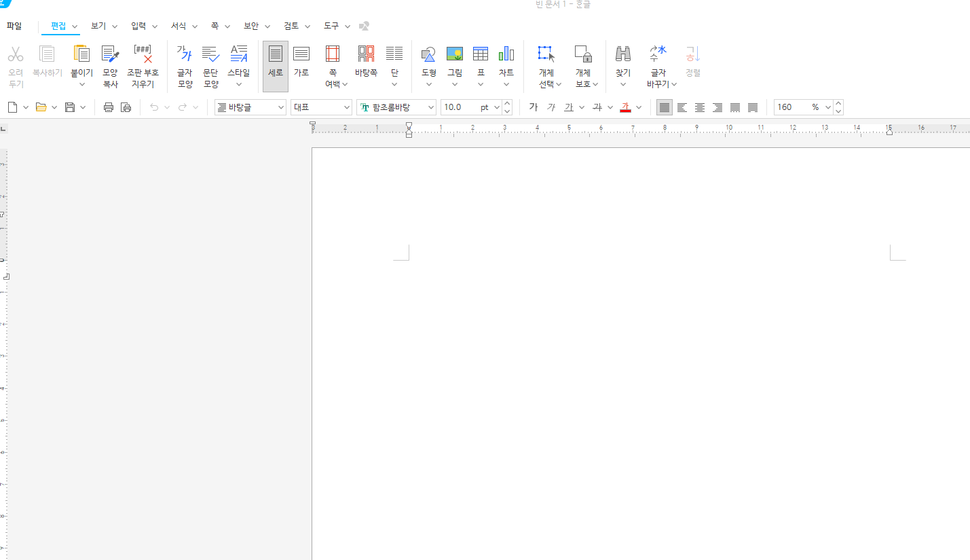This screenshot has width=970, height=560.
Task: Open the 검토 menu
Action: point(291,26)
